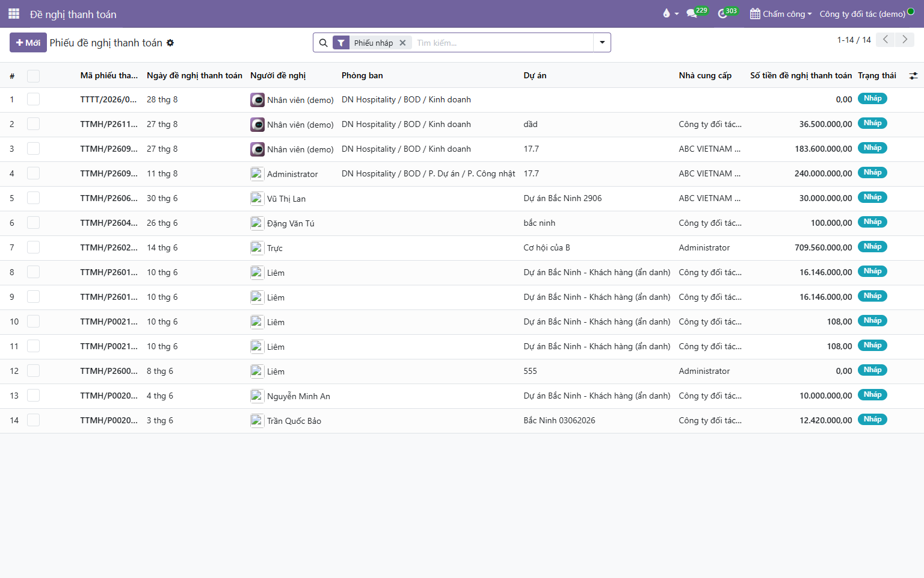Toggle select-all checkbox in header

point(33,76)
